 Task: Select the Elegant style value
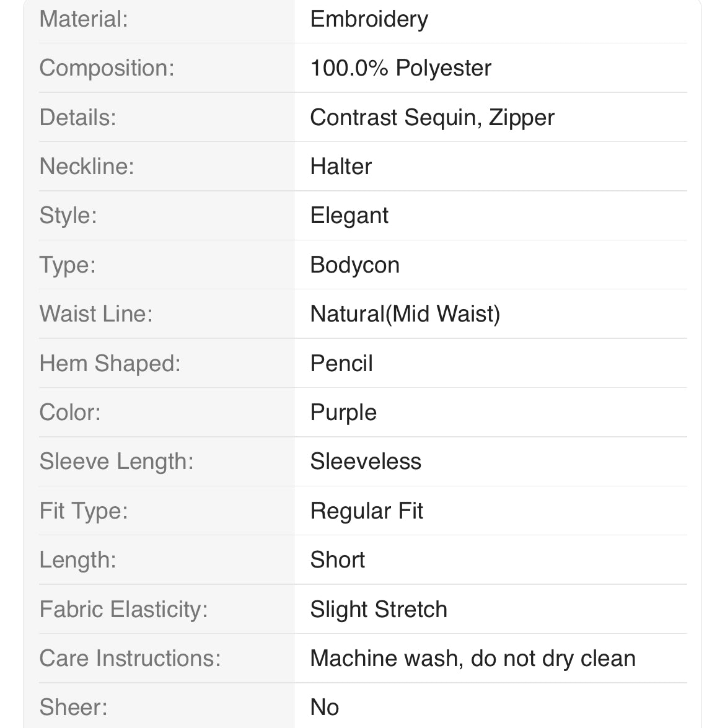[x=349, y=216]
